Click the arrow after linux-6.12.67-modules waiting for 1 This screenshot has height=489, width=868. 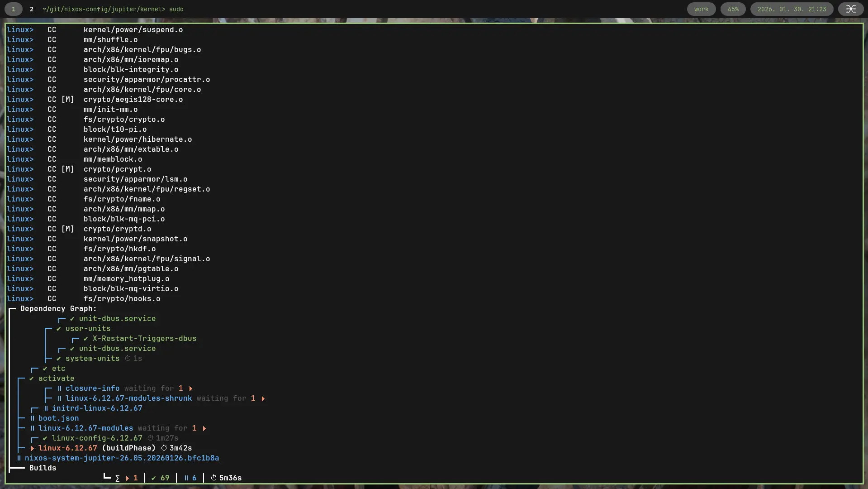[x=204, y=428]
